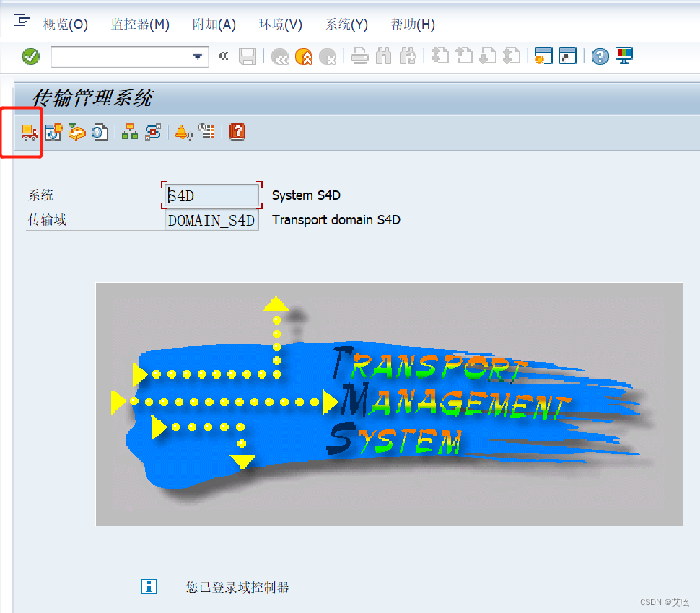700x613 pixels.
Task: Click the Back arrow icon
Action: (280, 57)
